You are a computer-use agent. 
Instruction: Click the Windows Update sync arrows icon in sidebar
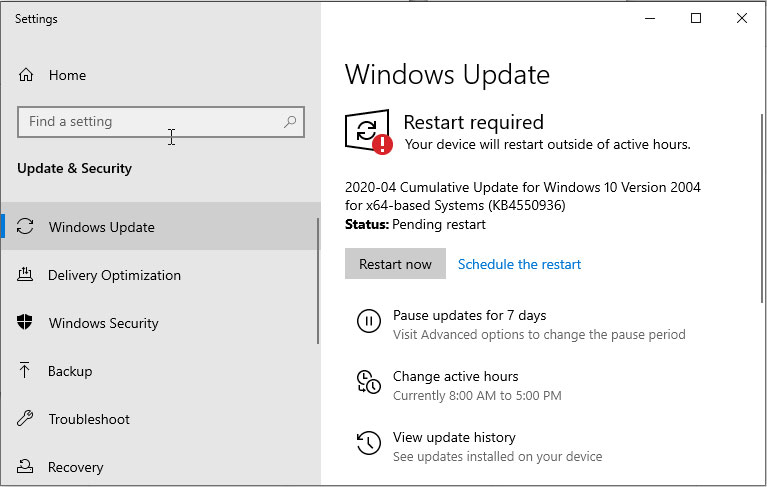[x=25, y=226]
